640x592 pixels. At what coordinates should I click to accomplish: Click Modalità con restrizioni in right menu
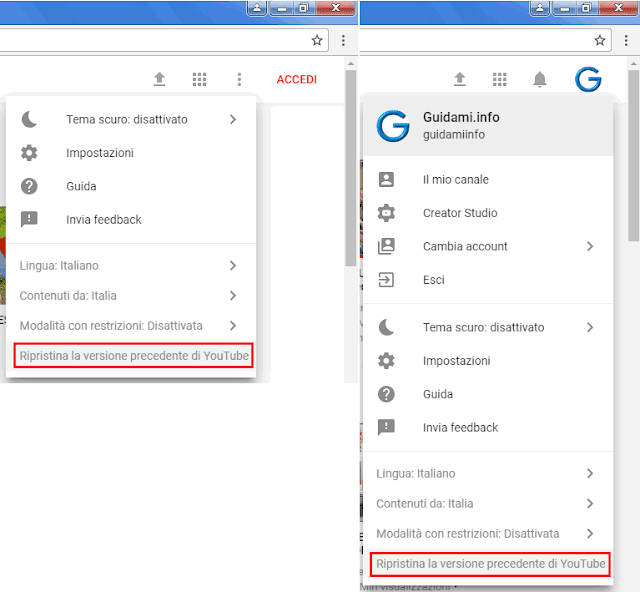pos(488,533)
